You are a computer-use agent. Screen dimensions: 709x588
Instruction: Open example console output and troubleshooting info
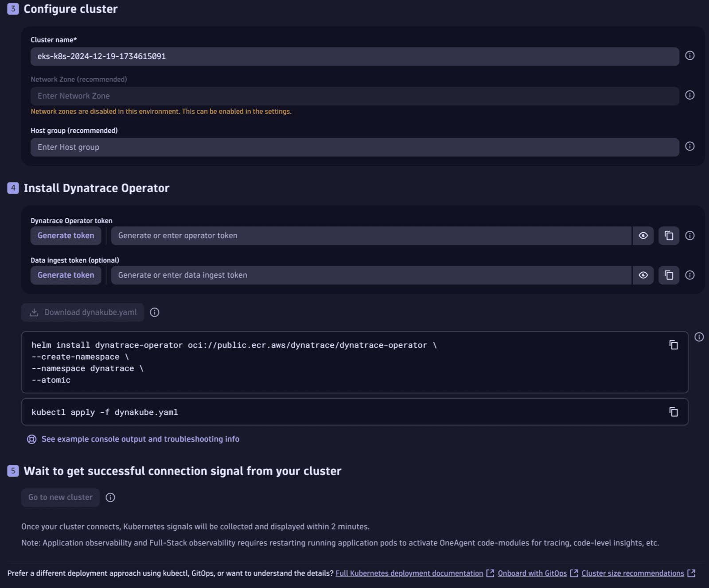pyautogui.click(x=140, y=439)
